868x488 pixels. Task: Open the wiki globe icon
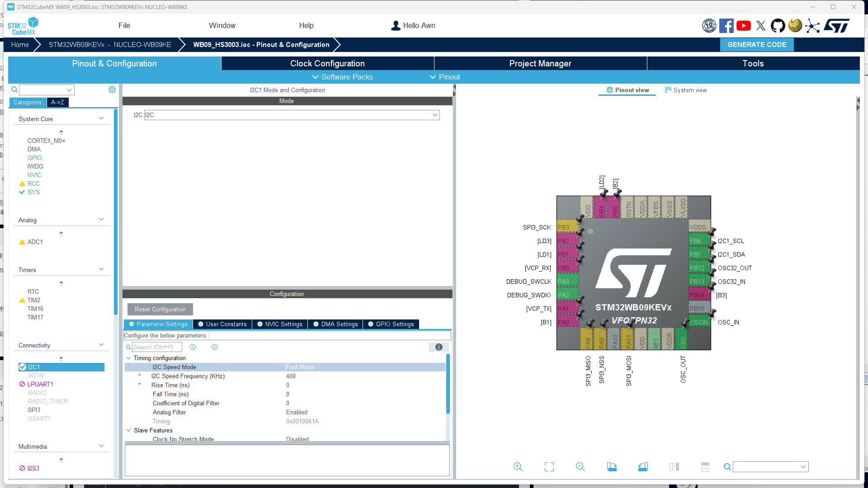[795, 25]
